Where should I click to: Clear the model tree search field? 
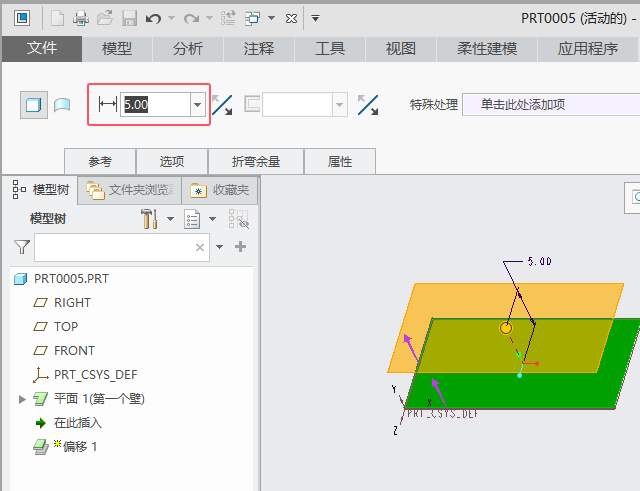click(x=200, y=247)
